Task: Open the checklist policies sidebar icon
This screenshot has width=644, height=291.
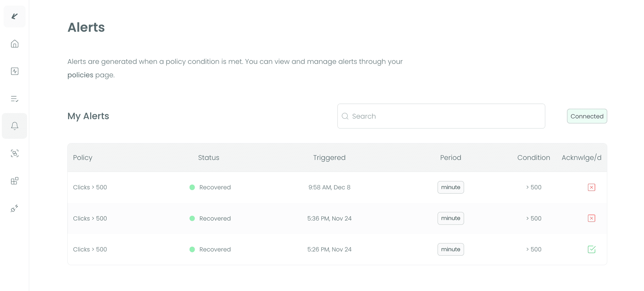Action: pyautogui.click(x=14, y=99)
